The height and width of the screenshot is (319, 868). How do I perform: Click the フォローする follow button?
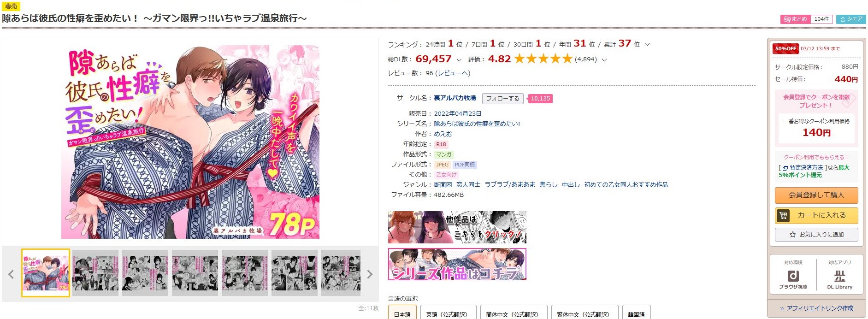502,99
